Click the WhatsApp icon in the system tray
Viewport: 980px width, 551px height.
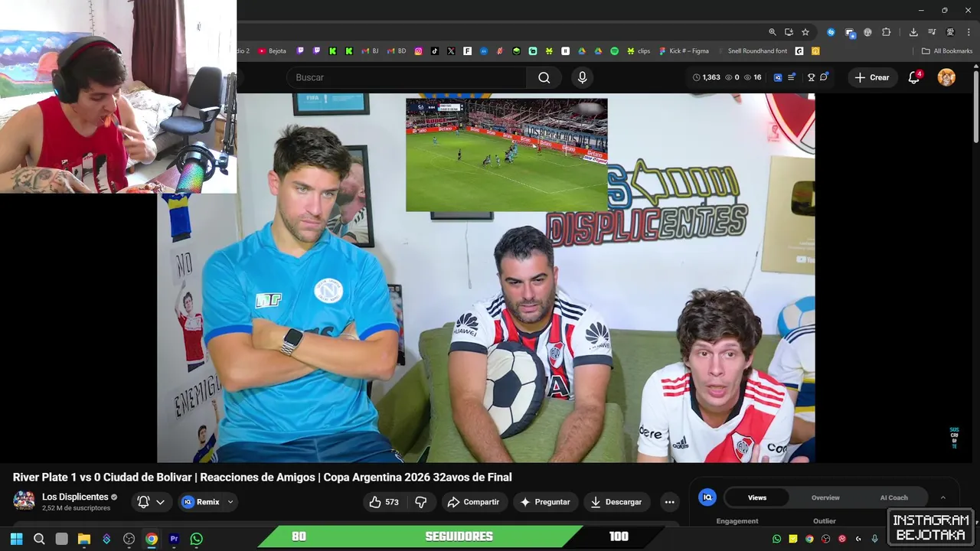(x=777, y=539)
